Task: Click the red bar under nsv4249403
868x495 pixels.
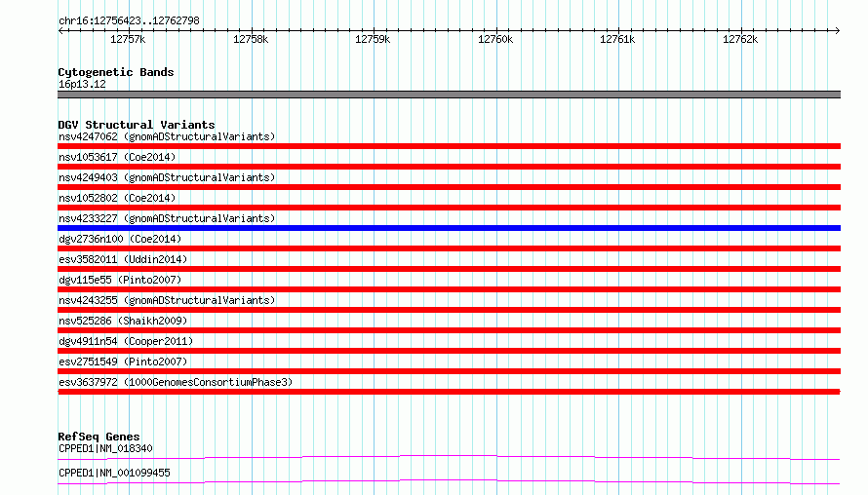Action: 449,187
